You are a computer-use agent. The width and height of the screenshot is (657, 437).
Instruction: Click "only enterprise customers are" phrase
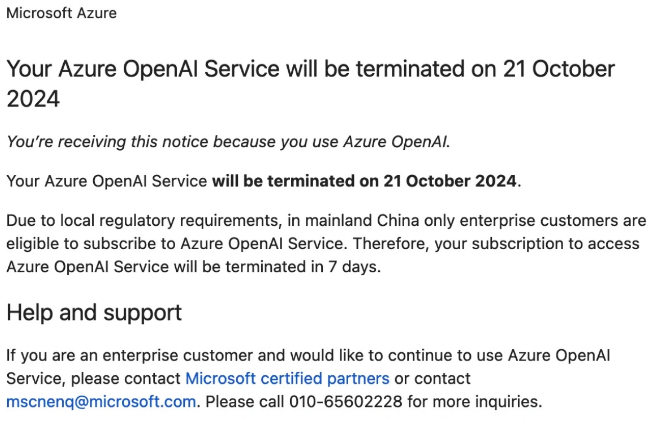(540, 220)
